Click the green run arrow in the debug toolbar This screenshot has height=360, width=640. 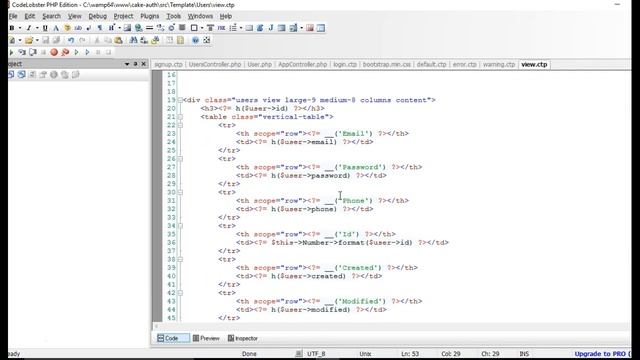[76, 52]
